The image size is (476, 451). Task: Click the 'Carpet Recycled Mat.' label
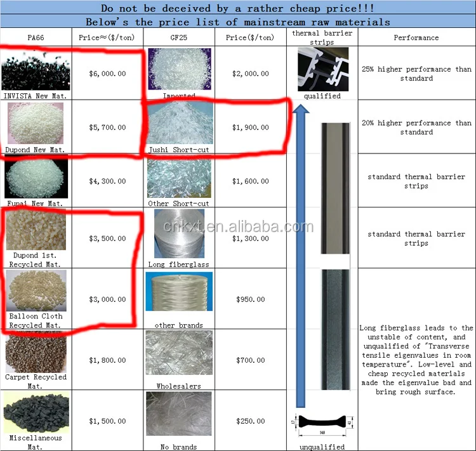[x=36, y=381]
